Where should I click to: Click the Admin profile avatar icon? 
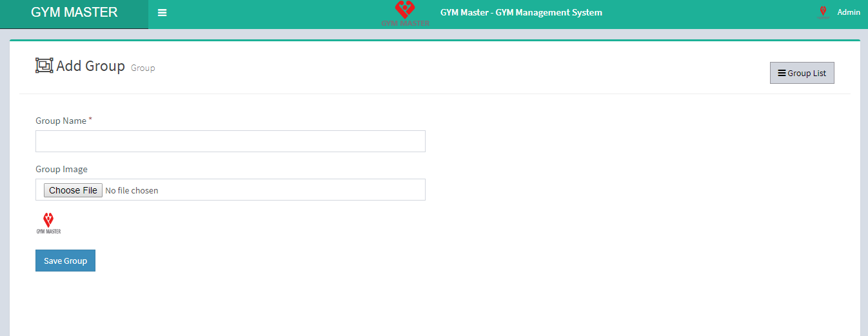(823, 12)
